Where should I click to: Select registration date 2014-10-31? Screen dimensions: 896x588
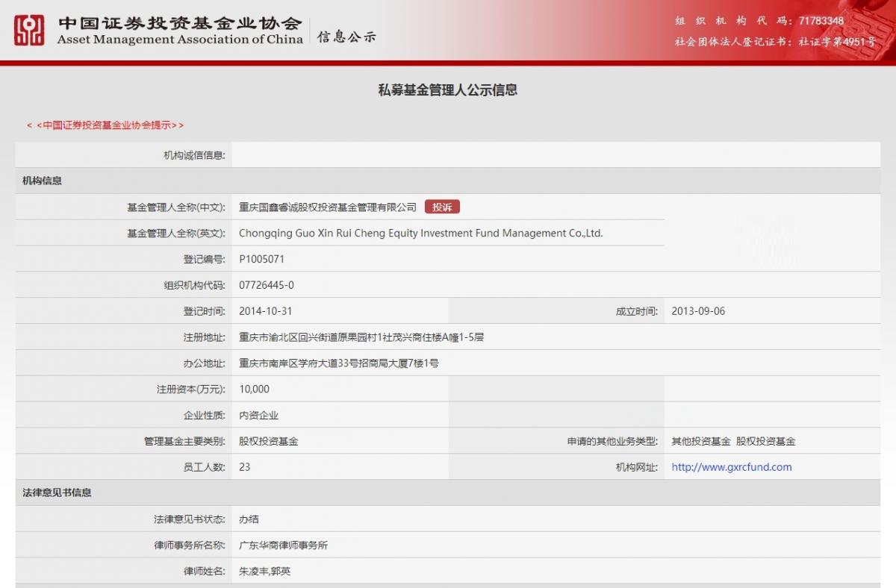click(x=266, y=311)
